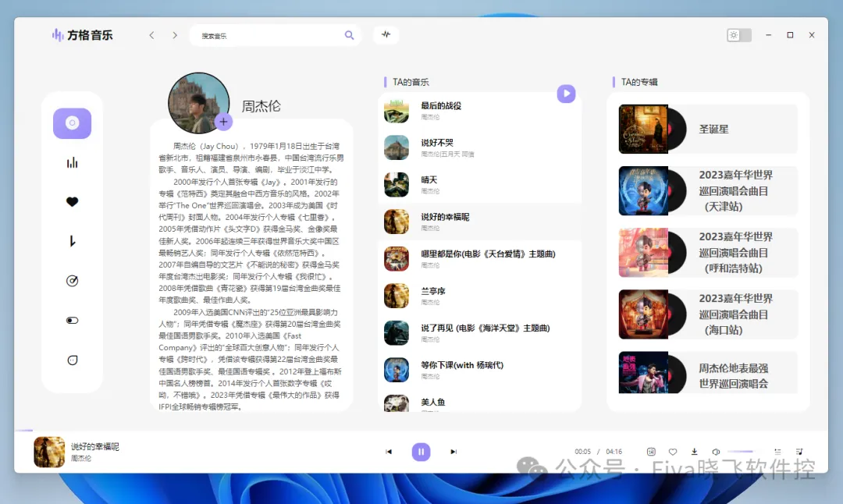
Task: Play 等你下课 with 杨瑞代
Action: click(479, 371)
